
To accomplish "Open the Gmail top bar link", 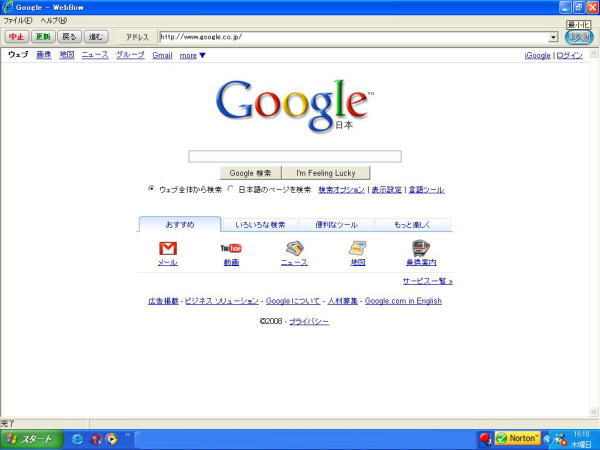I will click(x=162, y=55).
